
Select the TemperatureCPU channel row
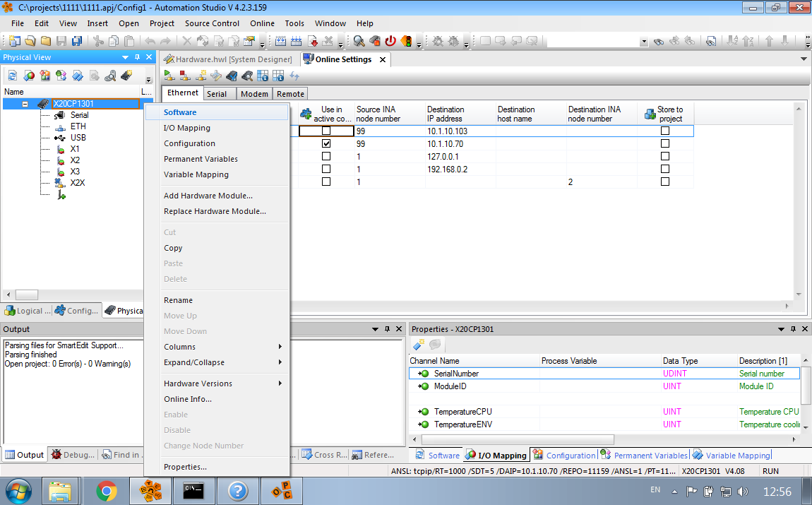(604, 412)
